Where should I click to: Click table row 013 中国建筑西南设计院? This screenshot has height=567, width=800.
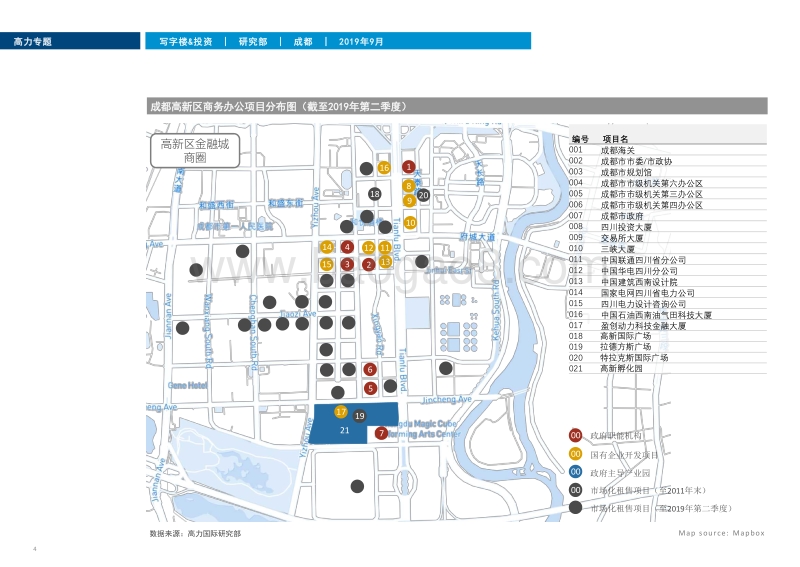point(667,282)
